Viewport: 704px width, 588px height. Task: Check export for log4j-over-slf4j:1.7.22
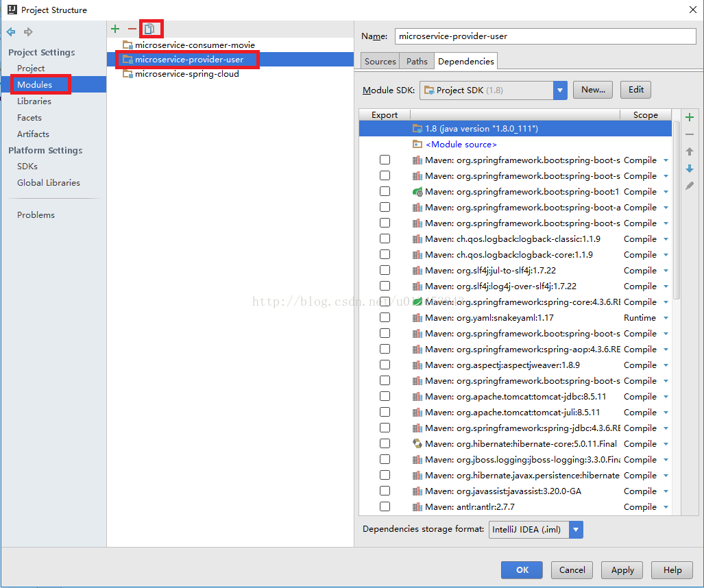tap(385, 286)
